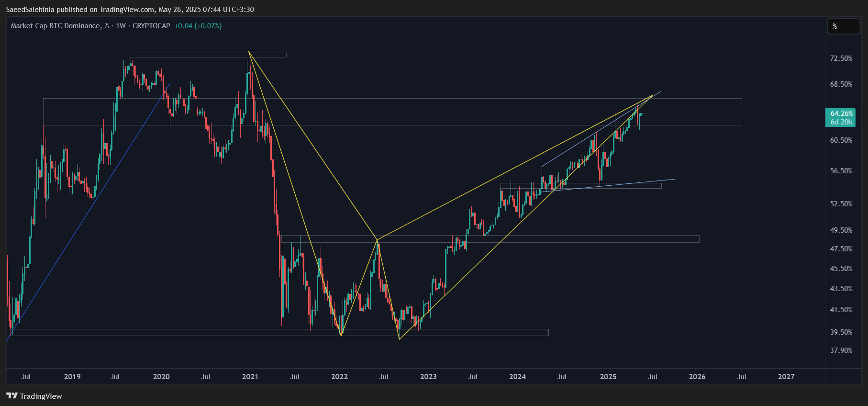Click the 45.50% price axis label
Image resolution: width=868 pixels, height=406 pixels.
(841, 269)
